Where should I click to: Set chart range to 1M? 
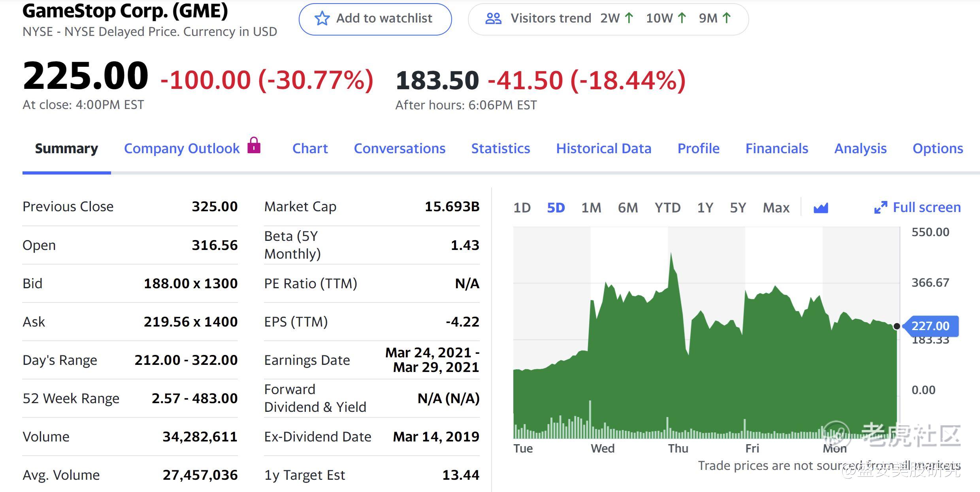click(591, 208)
